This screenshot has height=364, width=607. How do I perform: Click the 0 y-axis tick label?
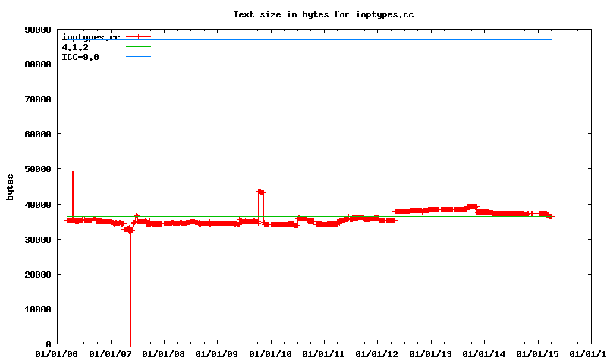pyautogui.click(x=48, y=344)
